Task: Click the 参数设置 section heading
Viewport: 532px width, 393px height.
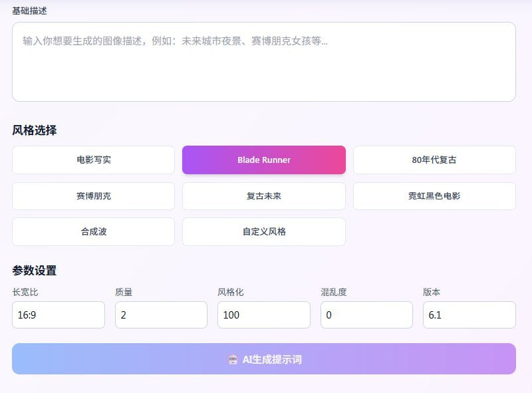Action: [33, 271]
